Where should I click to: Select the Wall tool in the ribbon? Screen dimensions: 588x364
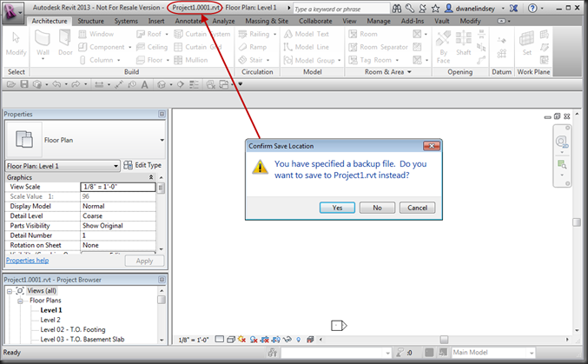pyautogui.click(x=43, y=44)
